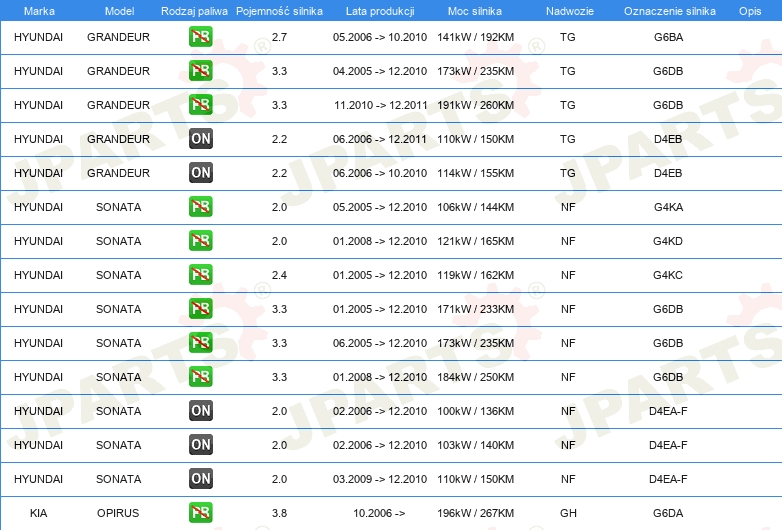Viewport: 782px width, 530px height.
Task: Click the Opis column header
Action: pyautogui.click(x=750, y=11)
